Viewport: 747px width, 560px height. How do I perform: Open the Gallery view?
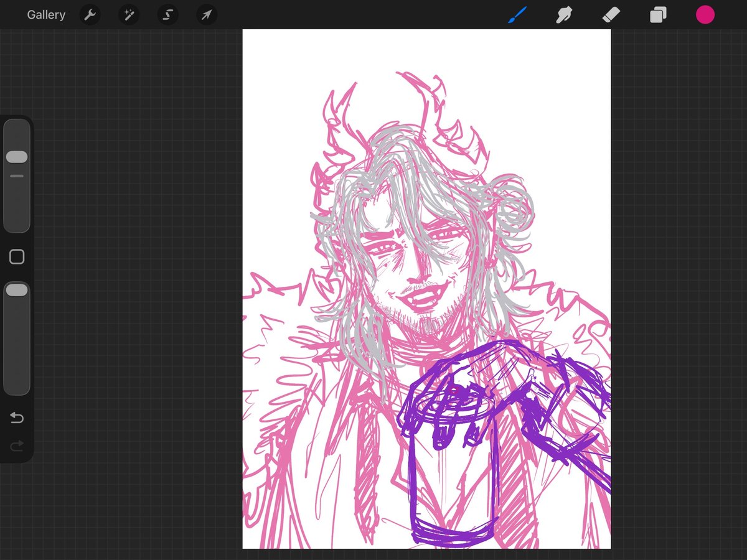[46, 15]
